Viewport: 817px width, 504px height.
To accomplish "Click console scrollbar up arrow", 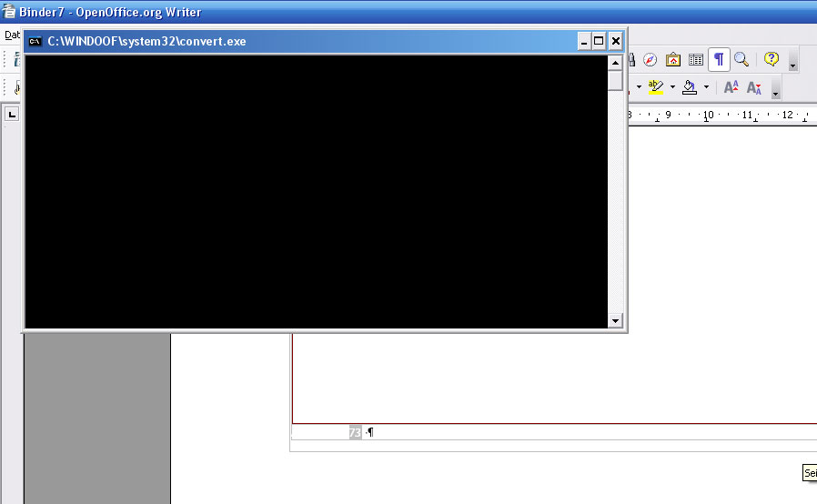I will coord(615,63).
